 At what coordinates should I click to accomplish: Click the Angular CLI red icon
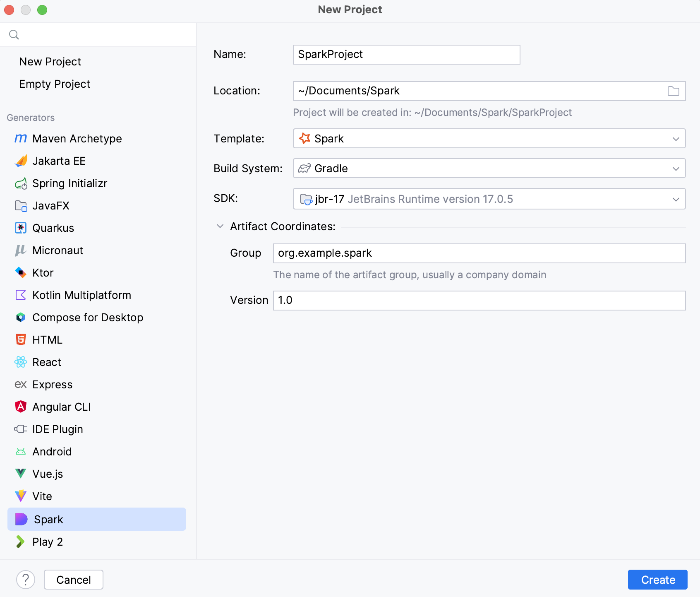point(21,407)
